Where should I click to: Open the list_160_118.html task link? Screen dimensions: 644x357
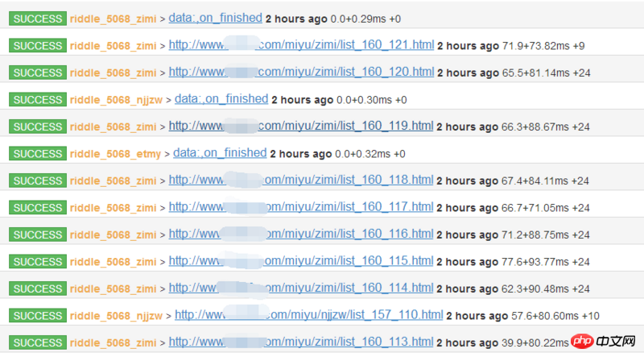pos(300,180)
